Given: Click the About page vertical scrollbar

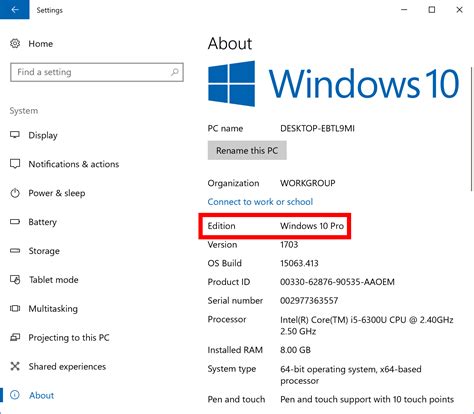Looking at the screenshot, I should [472, 129].
